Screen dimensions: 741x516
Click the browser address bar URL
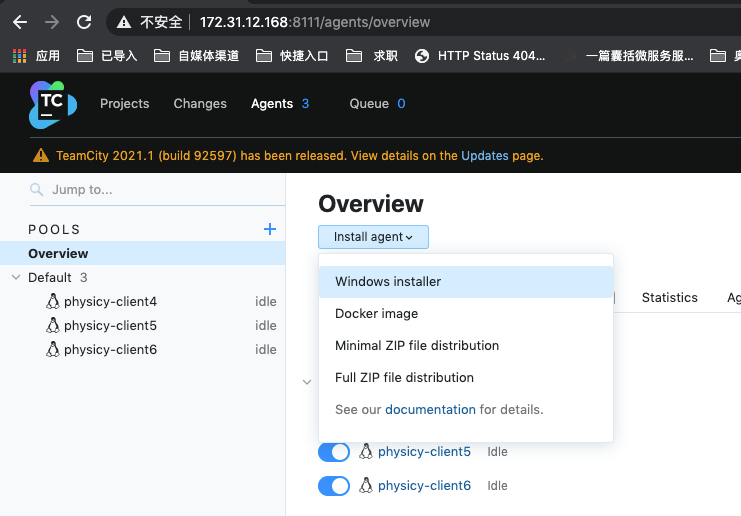tap(315, 22)
